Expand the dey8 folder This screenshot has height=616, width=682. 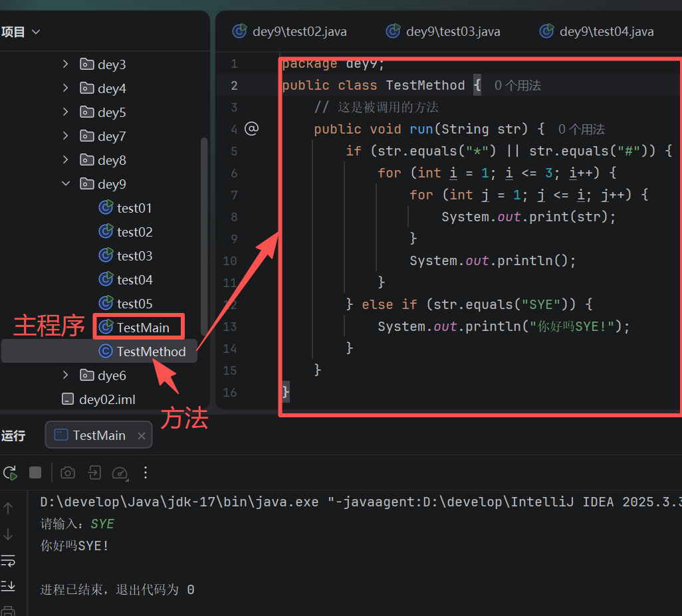65,160
